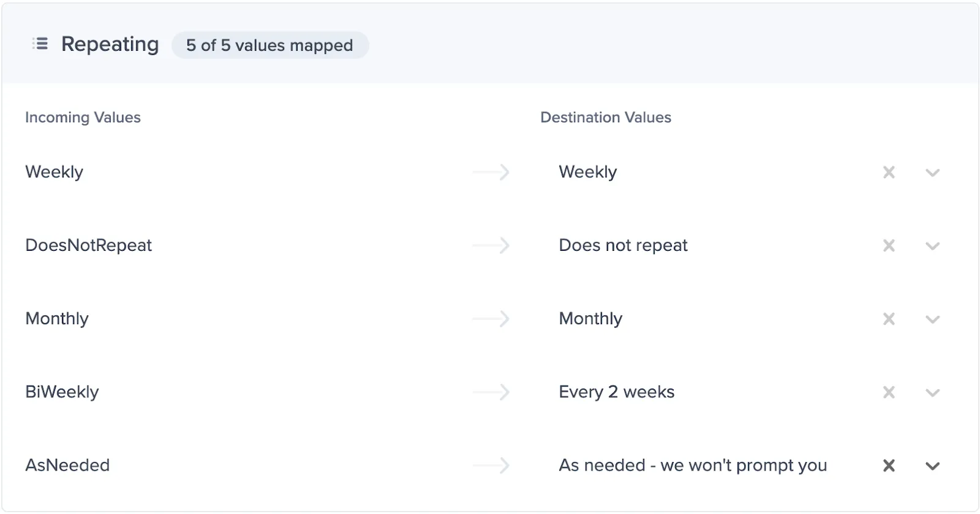Open the Monthly destination dropdown chevron

(932, 319)
